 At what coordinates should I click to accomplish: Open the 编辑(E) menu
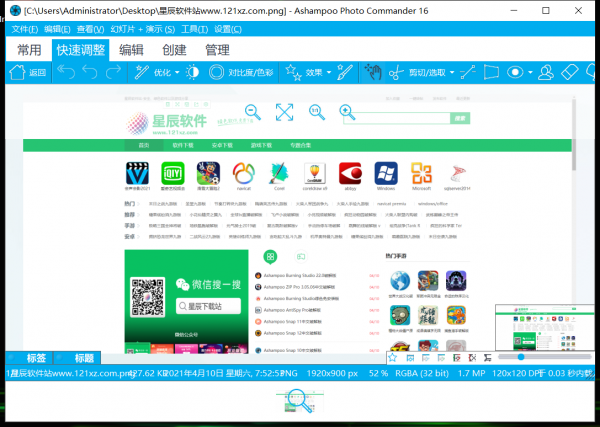point(57,29)
